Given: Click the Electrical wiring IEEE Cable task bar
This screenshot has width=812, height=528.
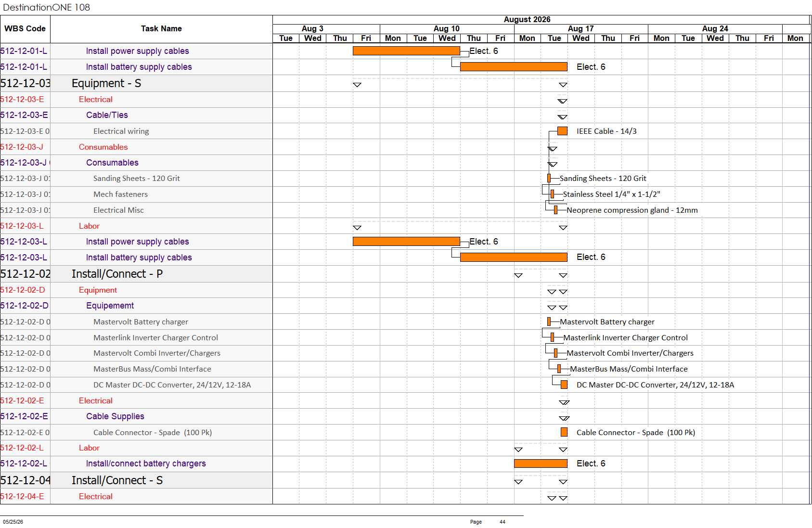Looking at the screenshot, I should pyautogui.click(x=562, y=131).
